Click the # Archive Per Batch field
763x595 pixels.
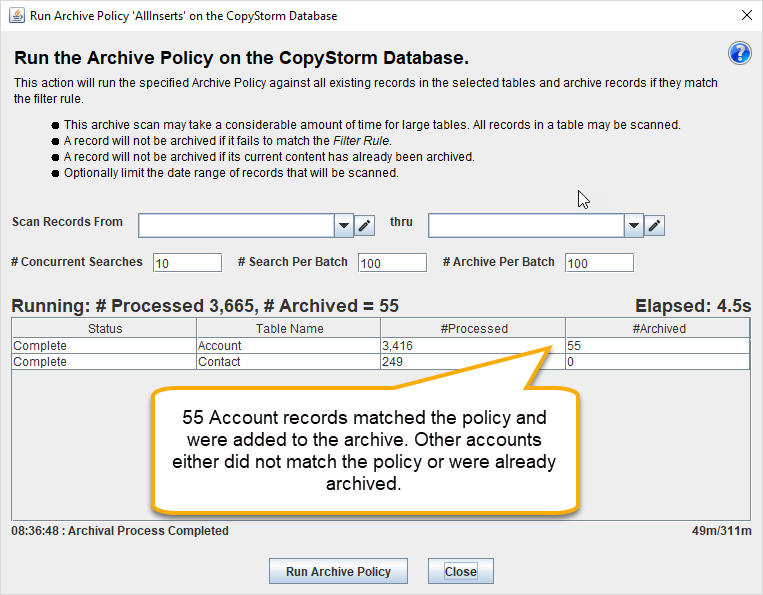[x=599, y=263]
